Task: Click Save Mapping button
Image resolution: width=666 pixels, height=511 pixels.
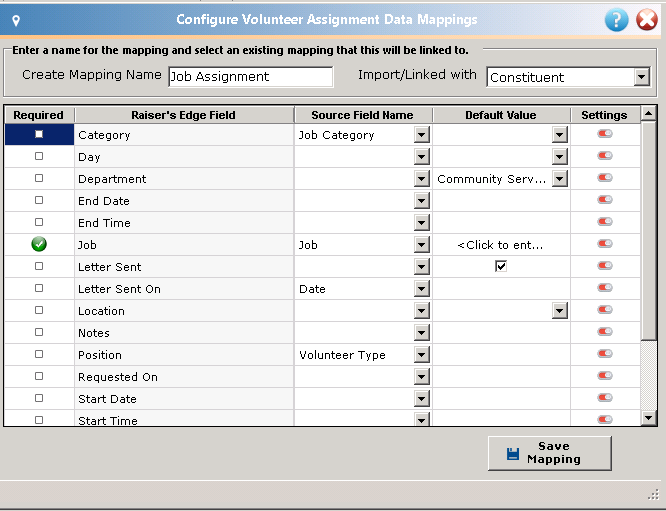Action: pyautogui.click(x=550, y=453)
